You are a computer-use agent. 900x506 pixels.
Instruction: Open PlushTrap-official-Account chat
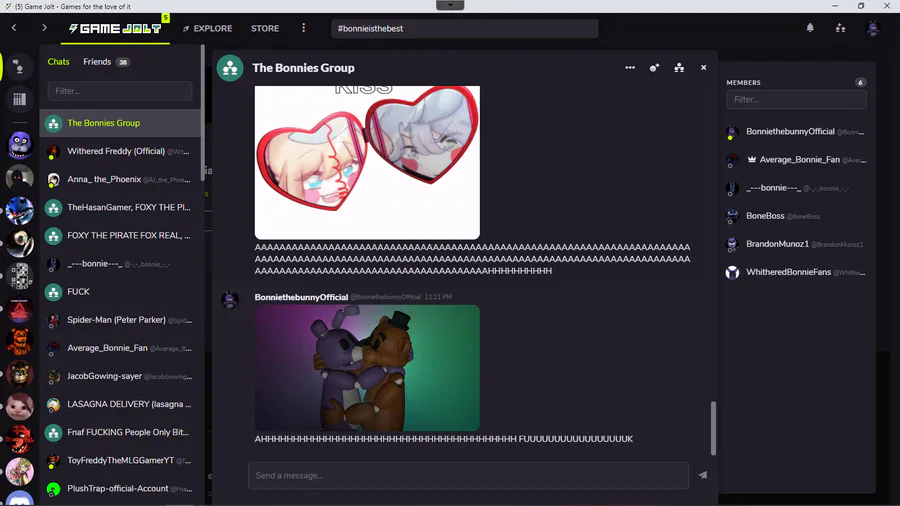[x=120, y=488]
